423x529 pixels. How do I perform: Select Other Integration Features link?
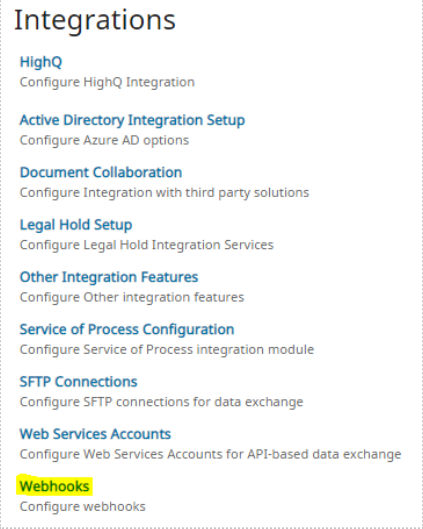coord(109,277)
